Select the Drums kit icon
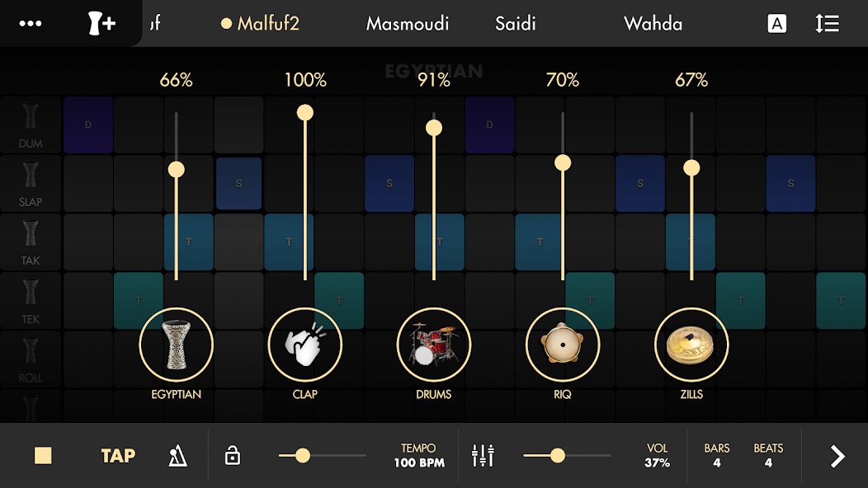The width and height of the screenshot is (868, 488). [x=434, y=345]
